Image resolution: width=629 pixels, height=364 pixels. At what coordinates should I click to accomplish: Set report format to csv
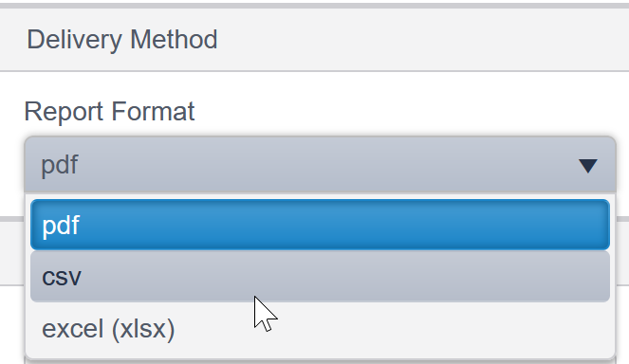(x=320, y=276)
